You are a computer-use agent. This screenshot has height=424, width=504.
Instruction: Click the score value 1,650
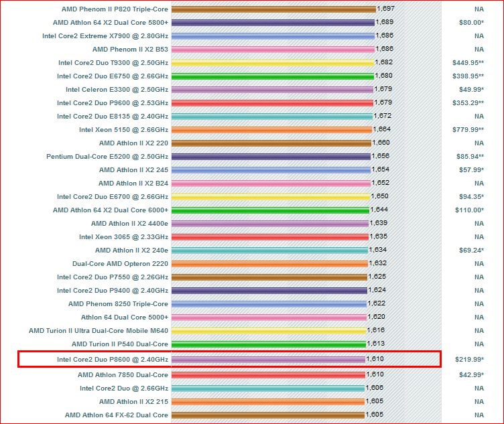point(379,196)
